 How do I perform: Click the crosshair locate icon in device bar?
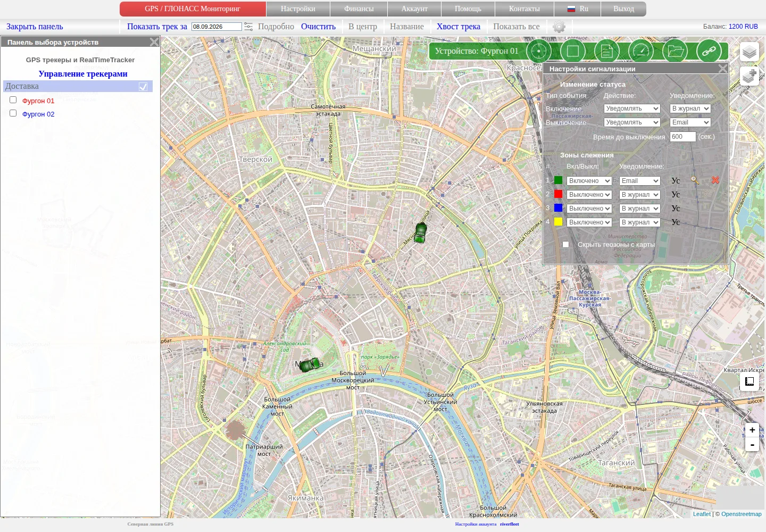pos(538,51)
